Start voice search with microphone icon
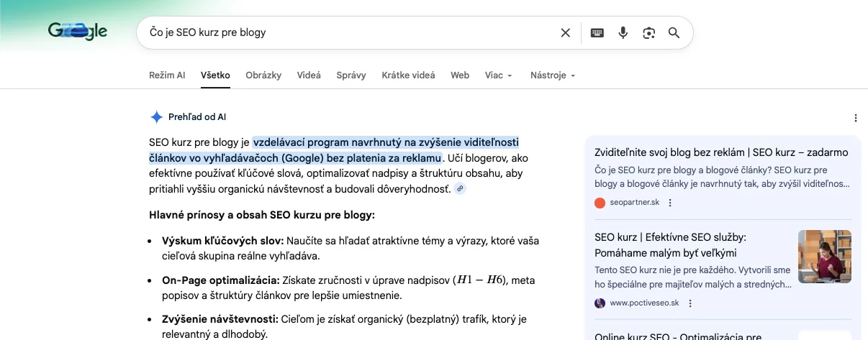Screen dimensions: 868x340 coord(623,32)
